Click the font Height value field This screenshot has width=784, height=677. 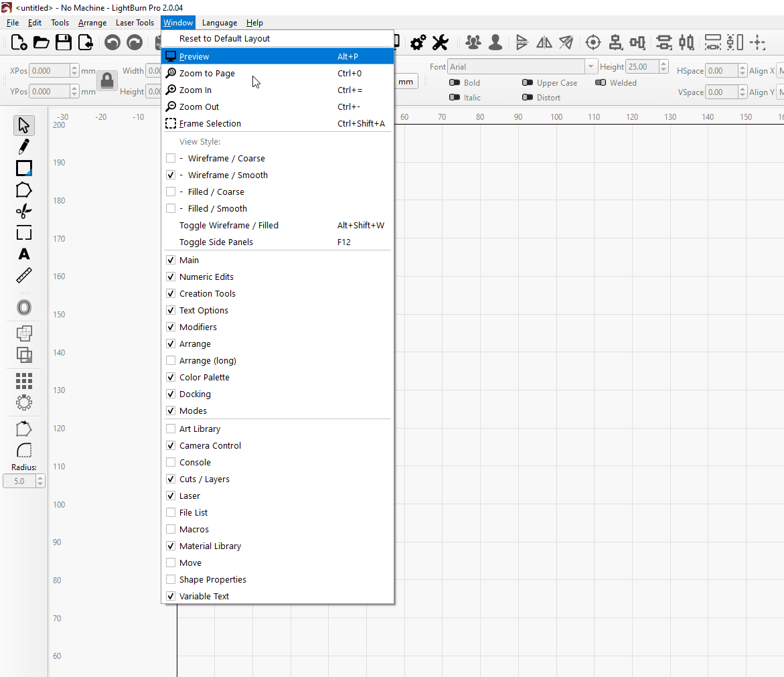click(x=643, y=66)
